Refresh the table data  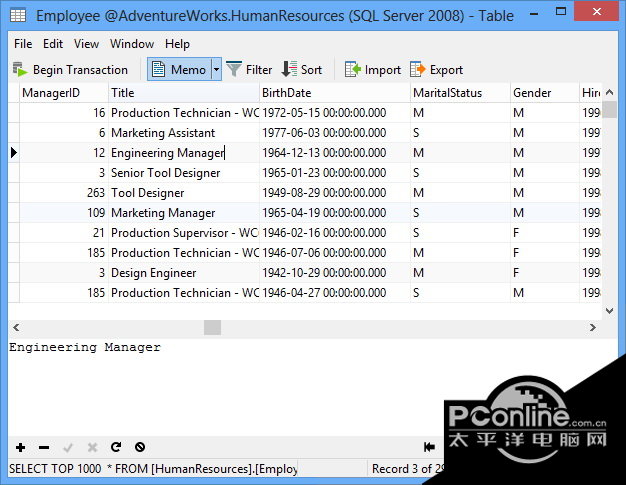tap(116, 447)
